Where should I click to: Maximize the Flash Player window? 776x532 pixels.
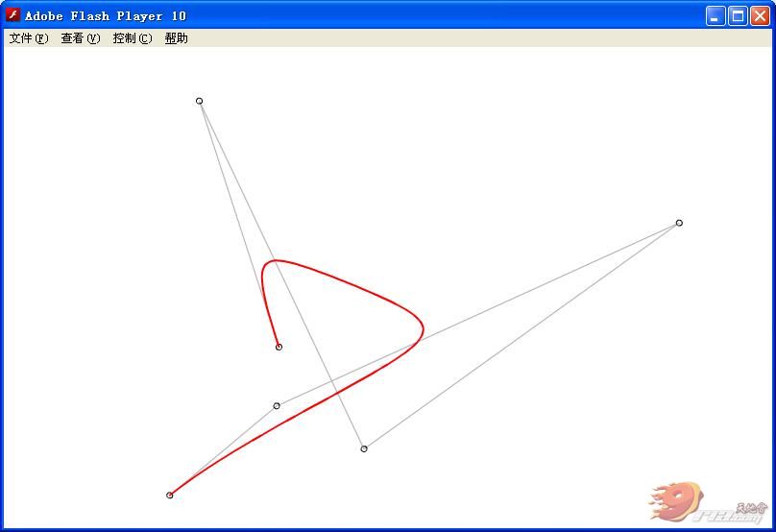(x=738, y=15)
